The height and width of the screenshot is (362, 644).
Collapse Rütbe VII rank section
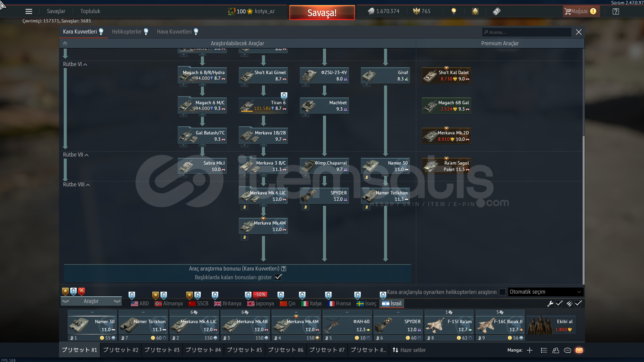click(x=76, y=155)
